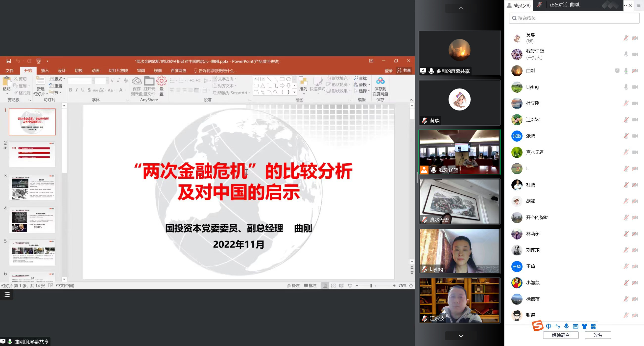Open the 插入 ribbon tab
Image resolution: width=644 pixels, height=346 pixels.
[x=45, y=71]
